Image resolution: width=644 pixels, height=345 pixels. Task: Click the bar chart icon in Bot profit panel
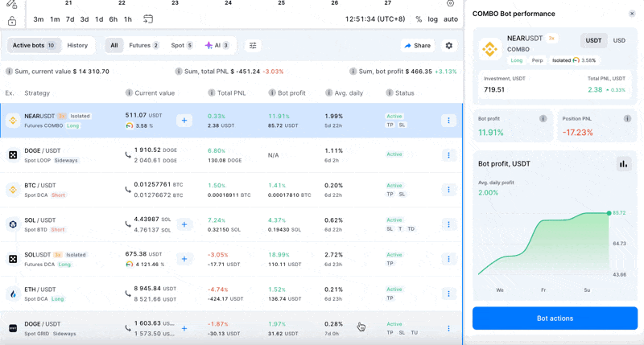623,164
